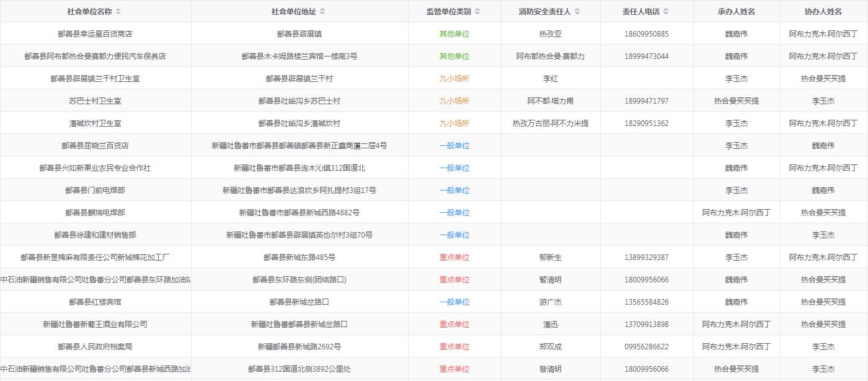Click 九小场所 label for 苏巴士村卫生室
The height and width of the screenshot is (381, 868).
click(x=454, y=101)
